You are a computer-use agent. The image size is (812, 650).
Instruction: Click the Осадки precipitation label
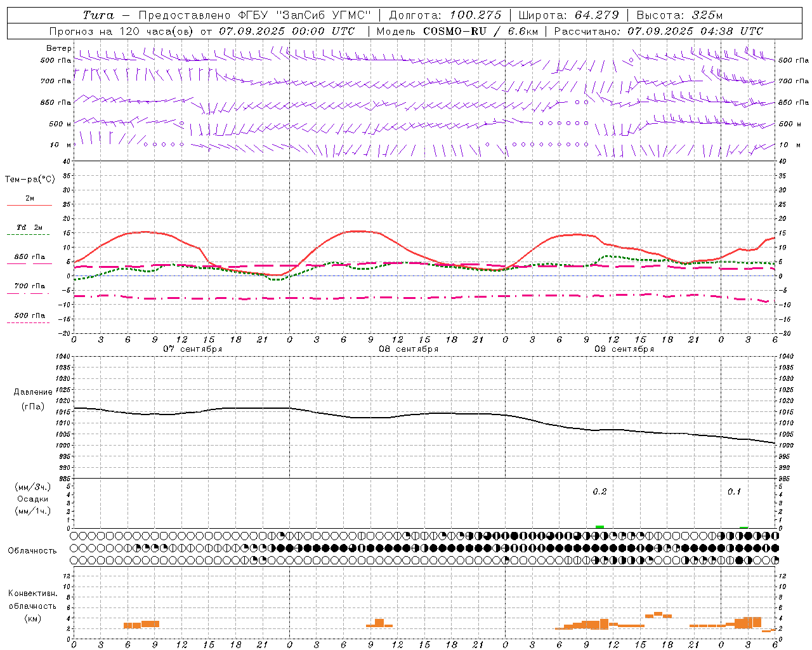coord(33,499)
